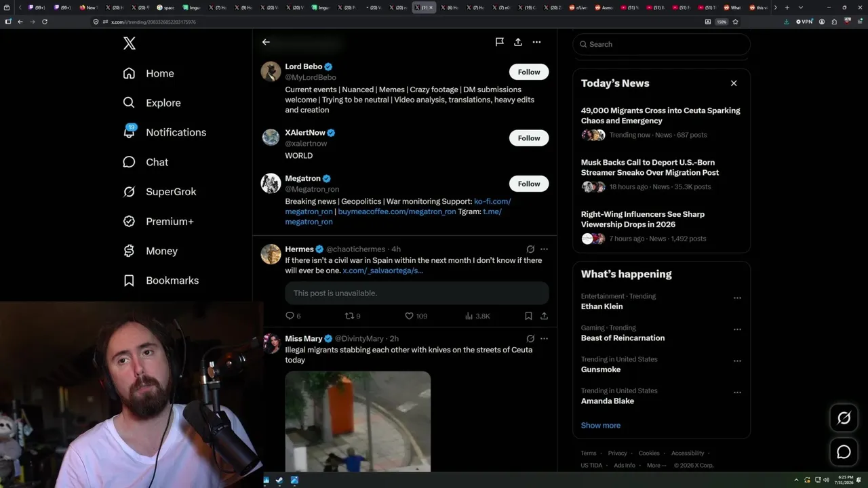868x488 pixels.
Task: Expand the footer More menu
Action: pos(656,466)
